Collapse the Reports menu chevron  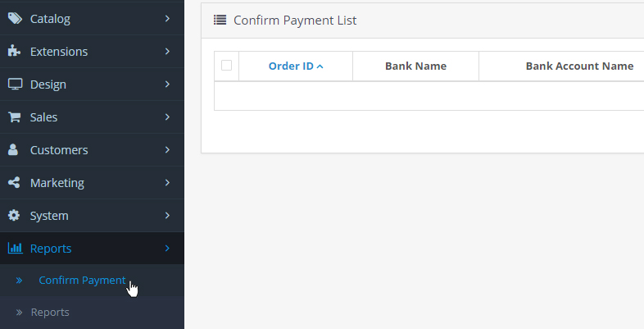pyautogui.click(x=166, y=248)
